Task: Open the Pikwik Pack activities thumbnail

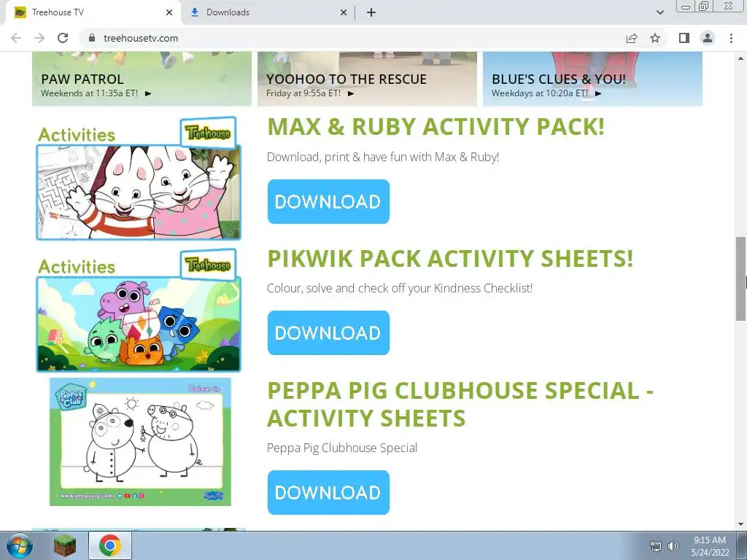Action: [139, 310]
